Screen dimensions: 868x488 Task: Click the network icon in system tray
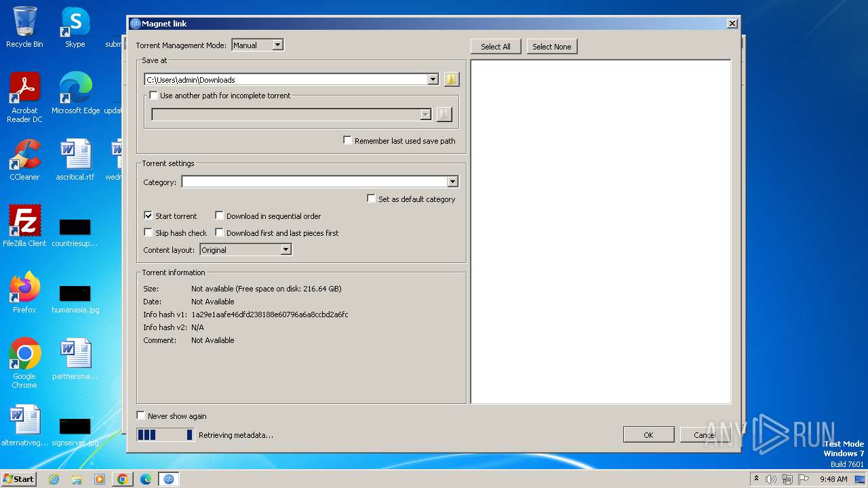coord(787,479)
